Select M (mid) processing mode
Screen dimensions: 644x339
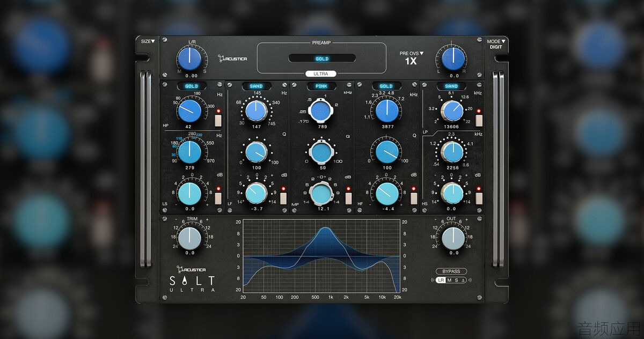(449, 280)
